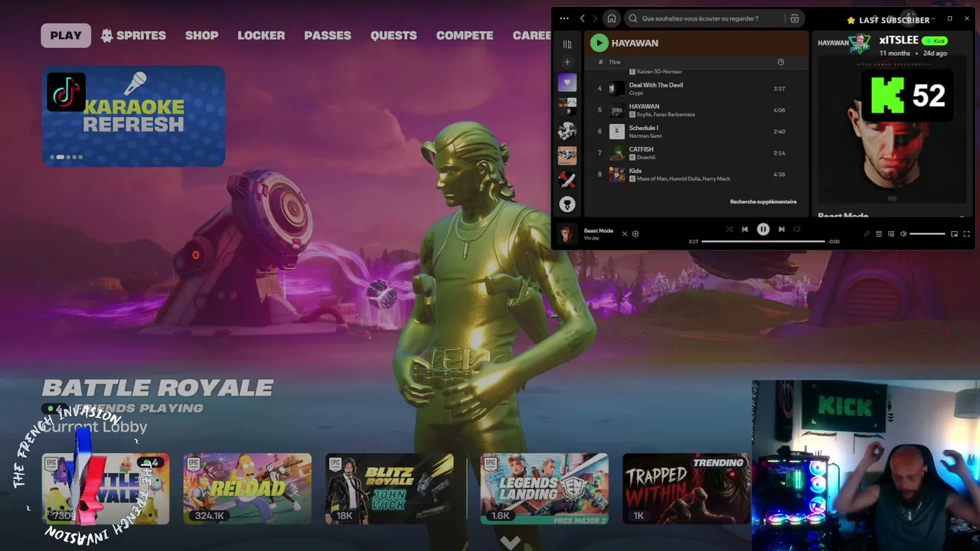
Task: Open the Spotify mini player
Action: [954, 233]
